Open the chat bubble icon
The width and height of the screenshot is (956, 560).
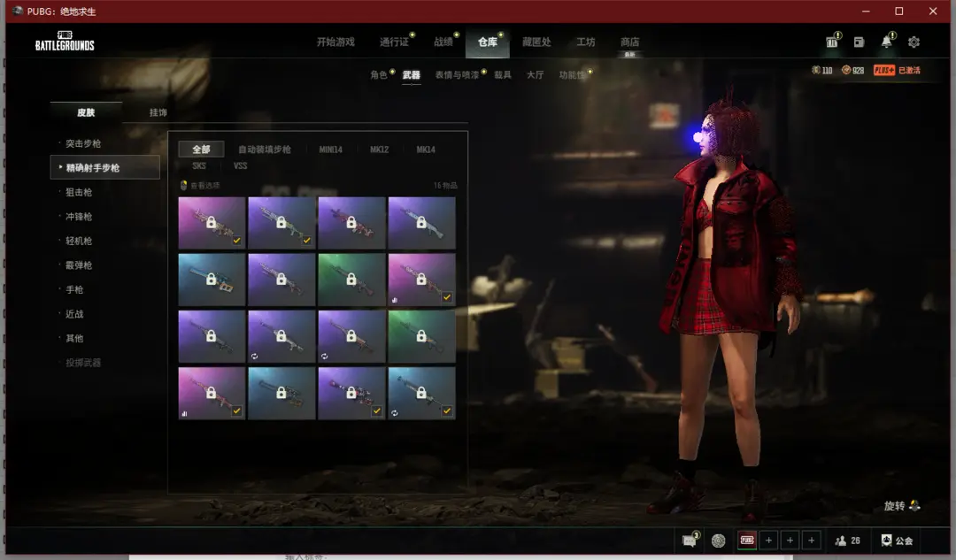point(690,540)
